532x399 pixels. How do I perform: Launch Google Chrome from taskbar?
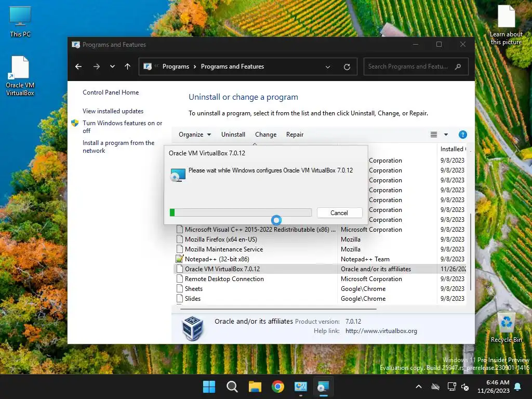(278, 387)
